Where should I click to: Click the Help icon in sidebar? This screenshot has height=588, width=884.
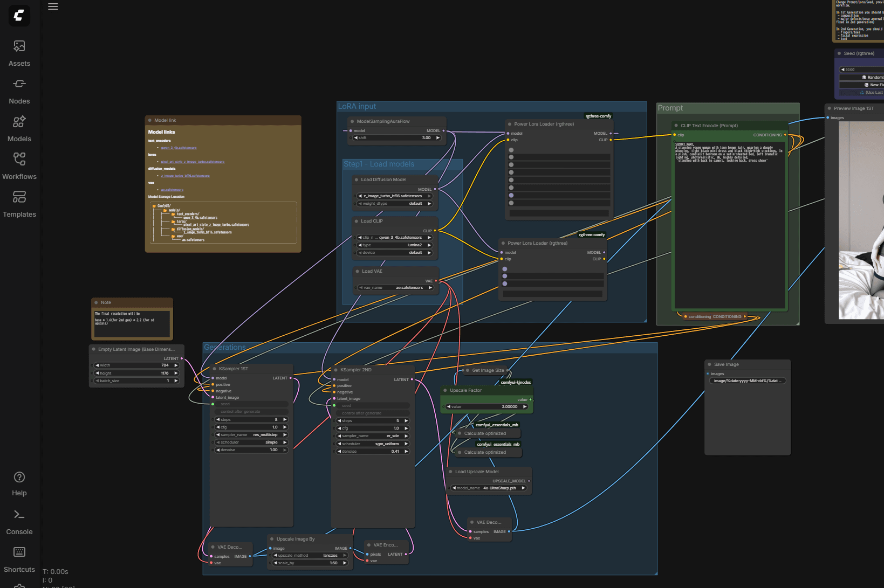[x=19, y=483]
